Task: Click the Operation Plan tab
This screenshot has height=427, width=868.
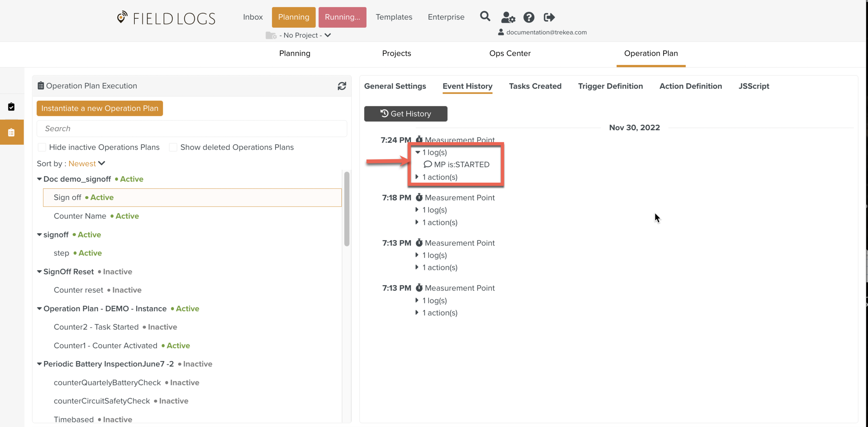Action: pos(651,53)
